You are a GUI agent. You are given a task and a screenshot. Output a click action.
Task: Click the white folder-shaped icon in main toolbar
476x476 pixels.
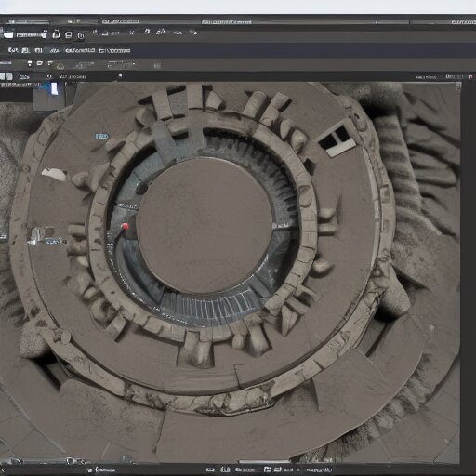tap(8, 35)
